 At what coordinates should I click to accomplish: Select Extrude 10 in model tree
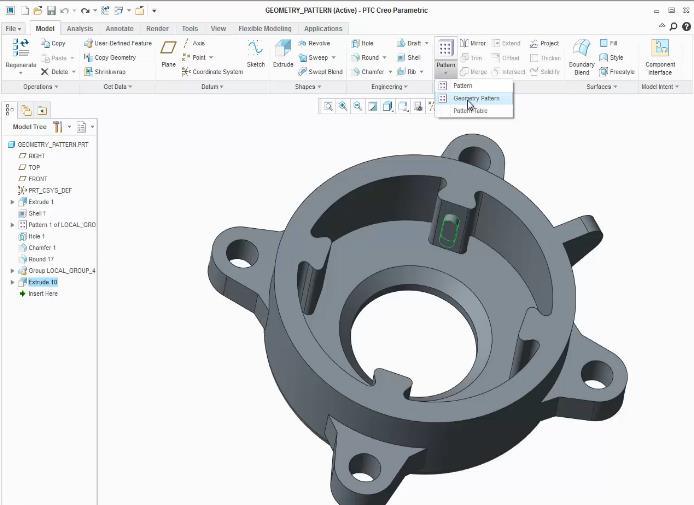coord(42,283)
